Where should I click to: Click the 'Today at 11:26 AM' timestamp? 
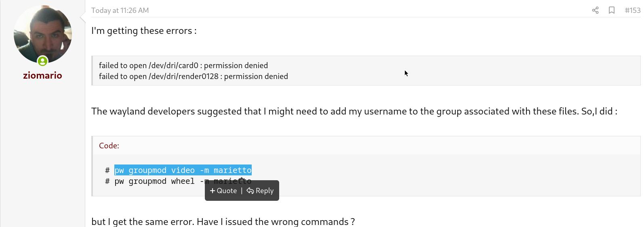point(120,10)
